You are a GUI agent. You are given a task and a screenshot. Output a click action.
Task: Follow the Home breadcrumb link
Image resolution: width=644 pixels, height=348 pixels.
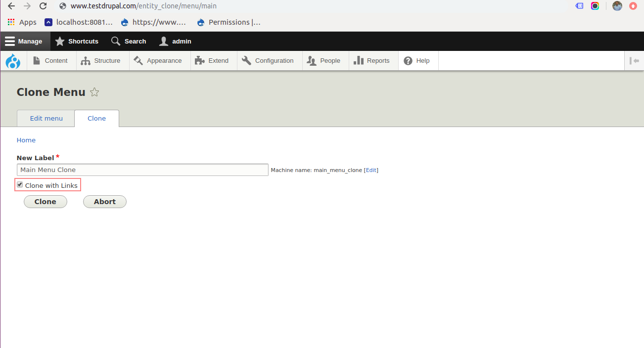(x=26, y=140)
